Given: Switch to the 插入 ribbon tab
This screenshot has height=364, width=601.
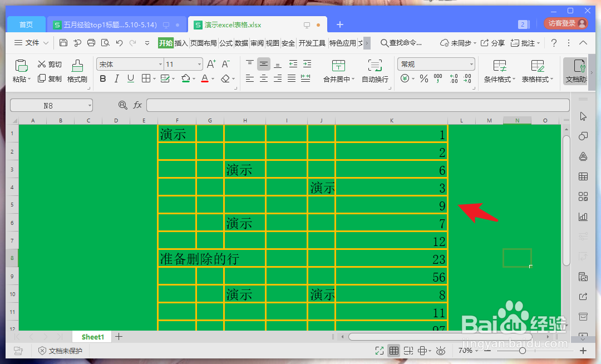Looking at the screenshot, I should coord(181,43).
